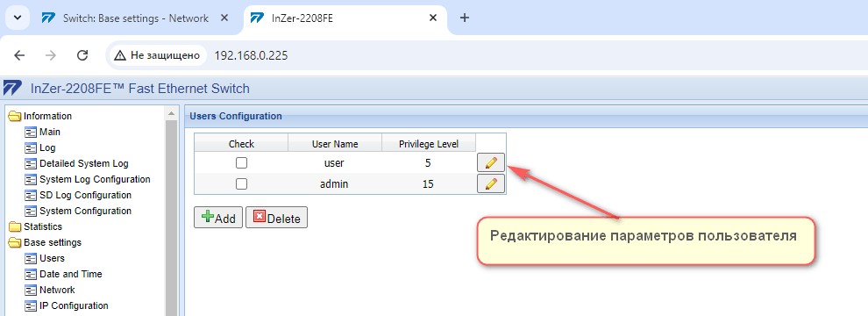Open SD Log Configuration page
Screen dimensions: 868x316
[85, 195]
